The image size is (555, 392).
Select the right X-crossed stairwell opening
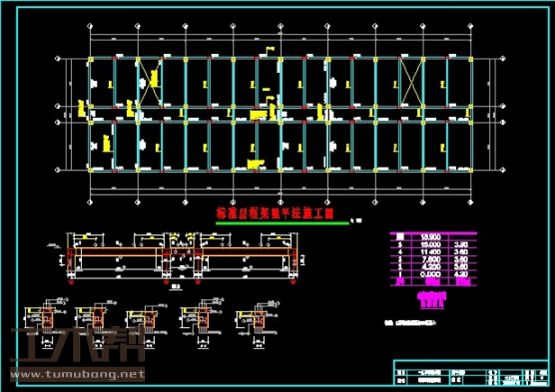(411, 81)
